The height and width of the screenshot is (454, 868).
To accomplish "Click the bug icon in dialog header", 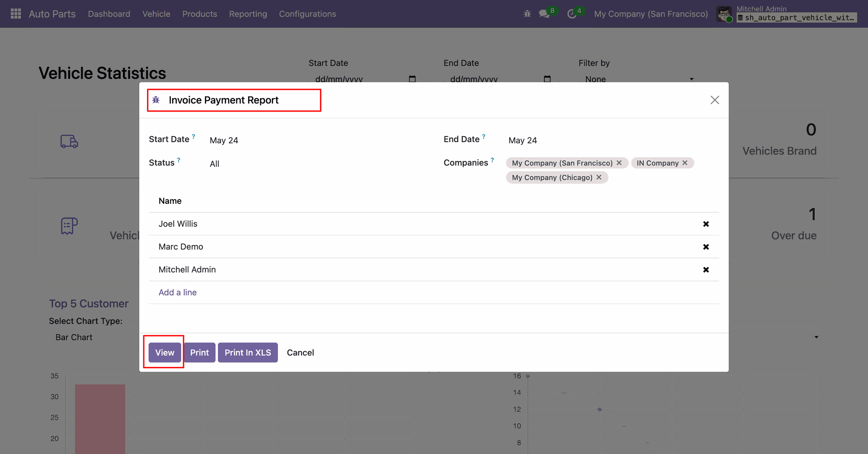I will (x=156, y=100).
